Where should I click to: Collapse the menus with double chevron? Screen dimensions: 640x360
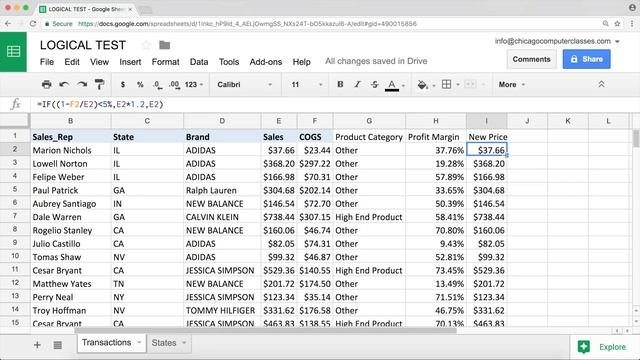(601, 84)
